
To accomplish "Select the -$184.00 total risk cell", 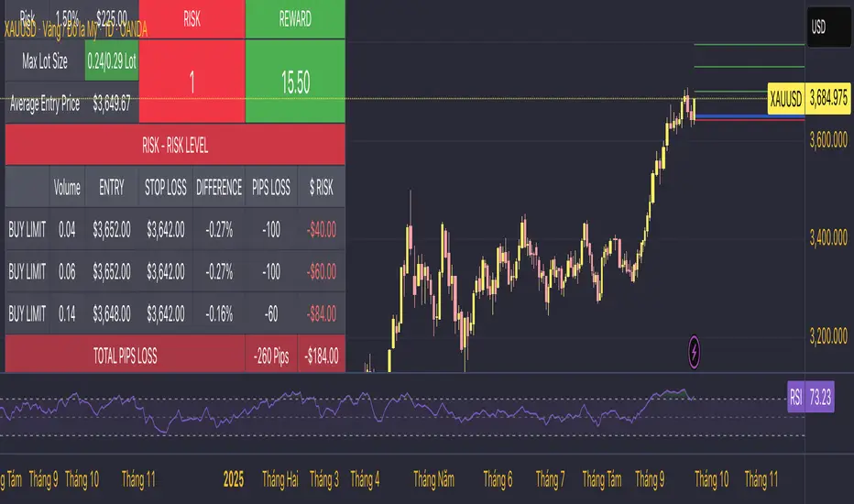I will 322,356.
